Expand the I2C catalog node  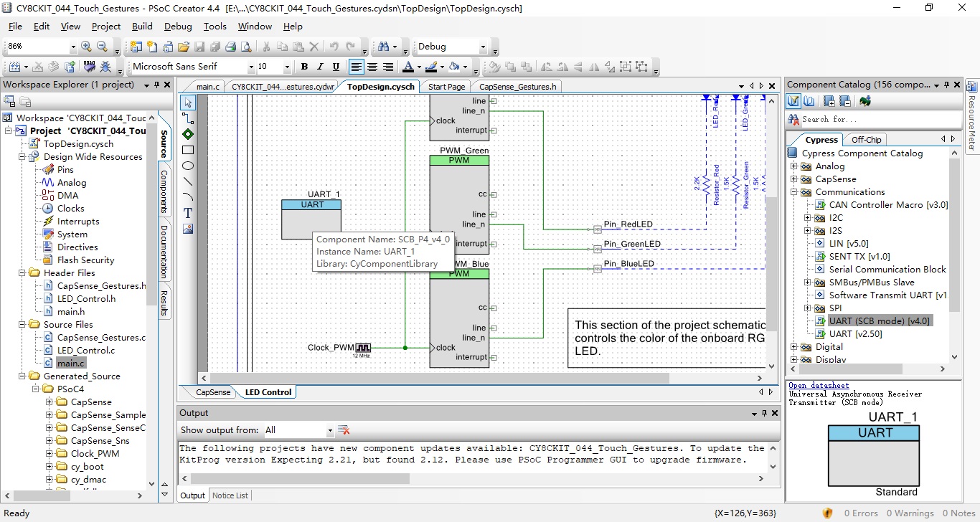coord(807,218)
